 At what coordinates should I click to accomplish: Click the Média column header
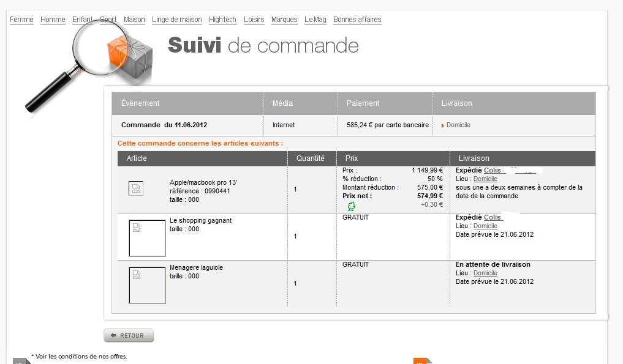coord(282,103)
